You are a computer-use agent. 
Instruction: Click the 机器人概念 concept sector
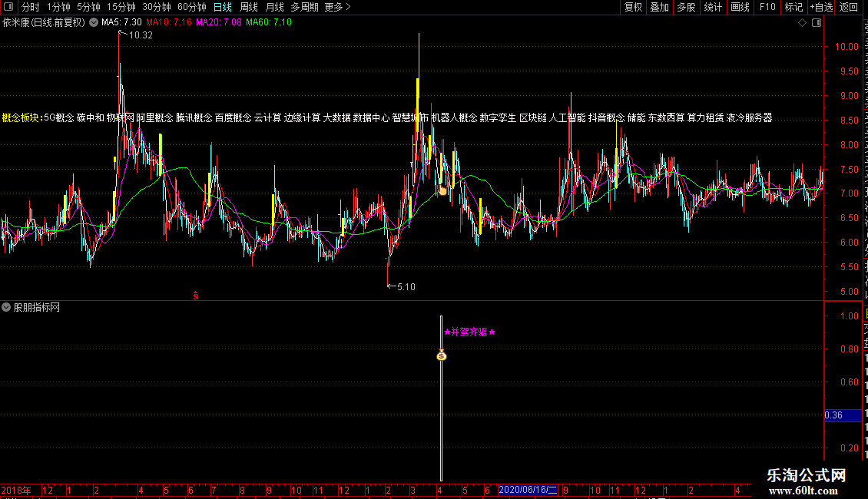click(x=454, y=117)
